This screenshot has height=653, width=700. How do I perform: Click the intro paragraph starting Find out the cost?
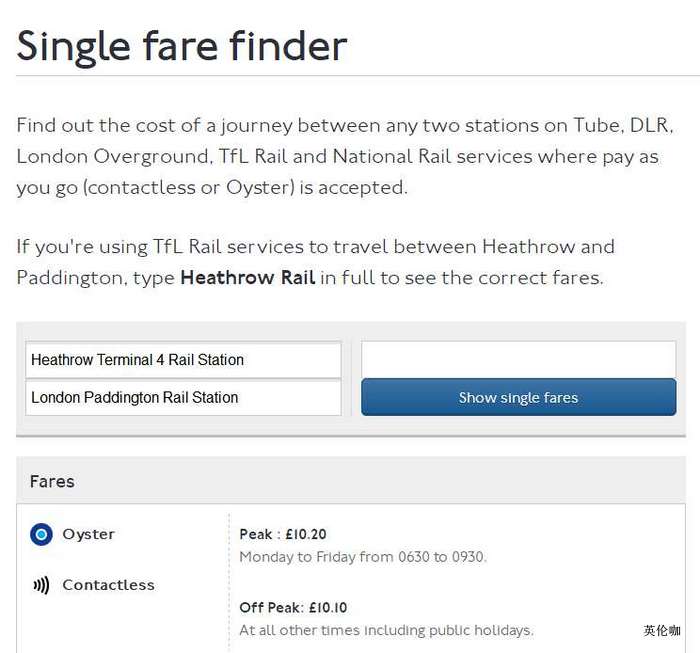click(345, 156)
